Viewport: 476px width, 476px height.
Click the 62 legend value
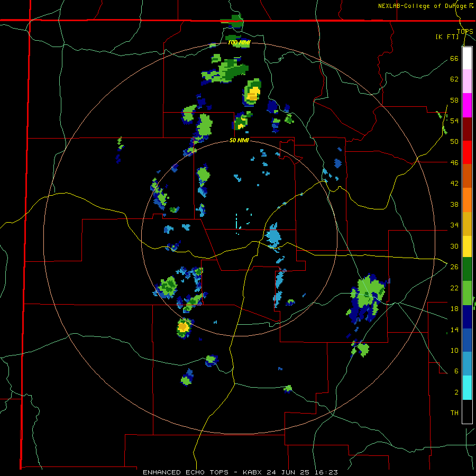(454, 79)
